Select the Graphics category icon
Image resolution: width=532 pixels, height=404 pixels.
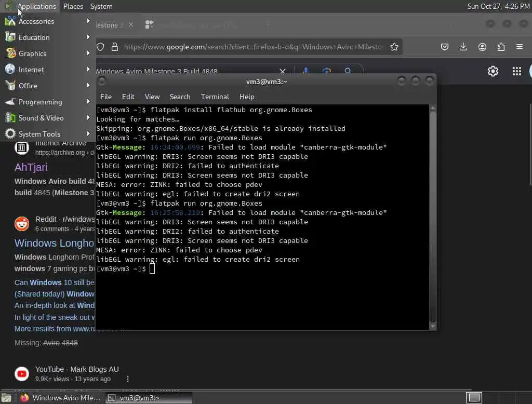(10, 53)
